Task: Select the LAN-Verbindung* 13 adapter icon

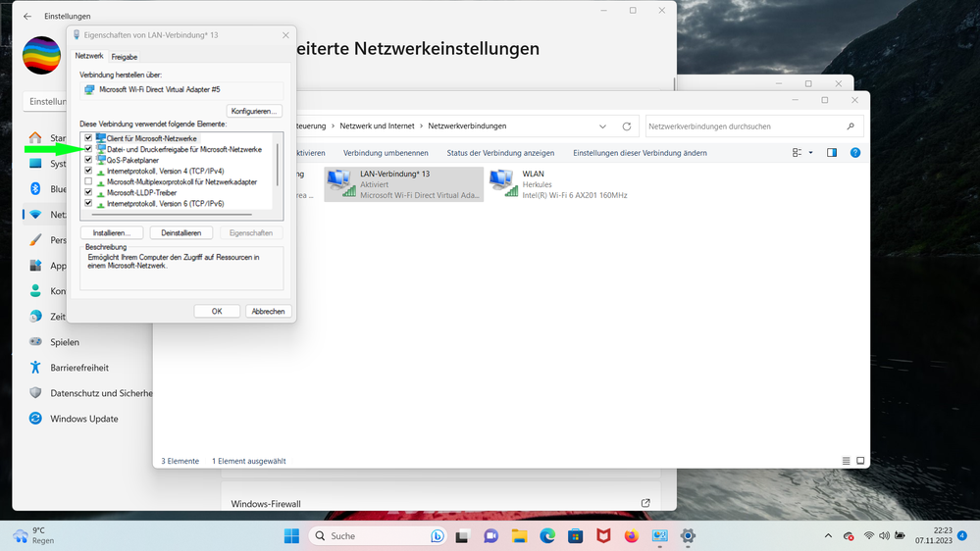Action: 340,182
